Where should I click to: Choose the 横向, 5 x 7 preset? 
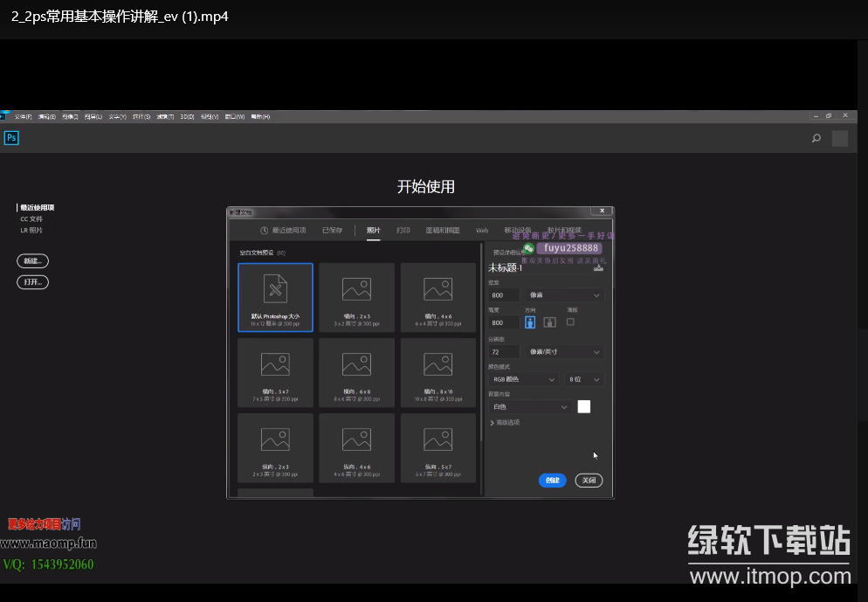tap(275, 373)
